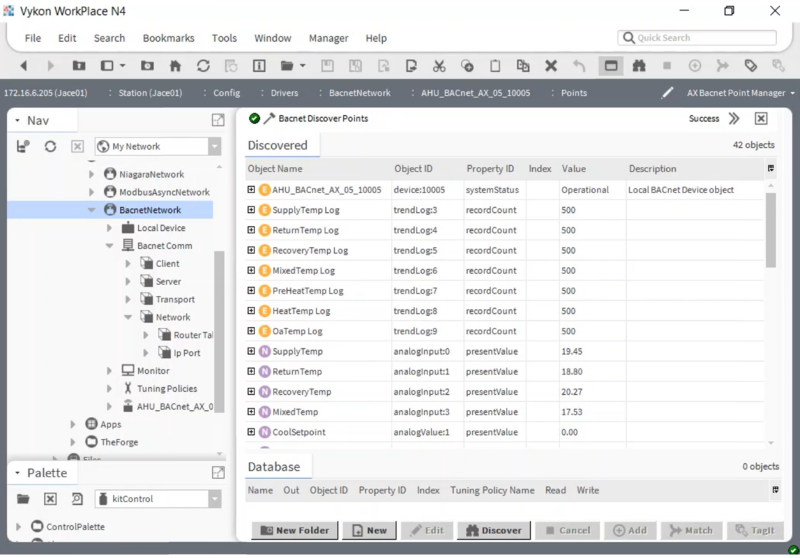800x558 pixels.
Task: Select the ReturnTemp analogInput row
Action: 504,371
